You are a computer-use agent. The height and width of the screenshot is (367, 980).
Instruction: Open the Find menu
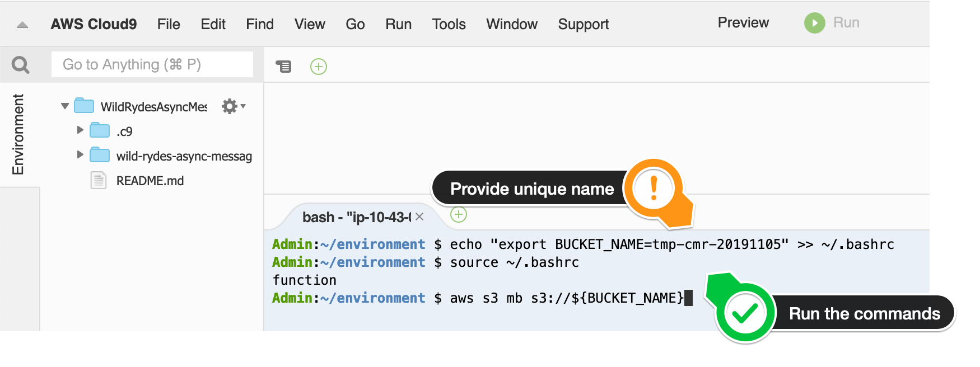tap(260, 24)
